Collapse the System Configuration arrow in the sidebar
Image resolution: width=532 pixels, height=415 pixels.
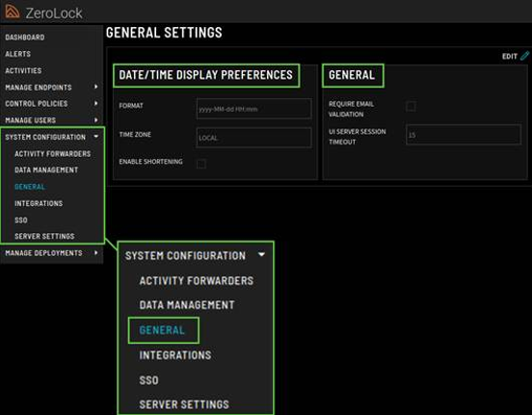tap(96, 137)
